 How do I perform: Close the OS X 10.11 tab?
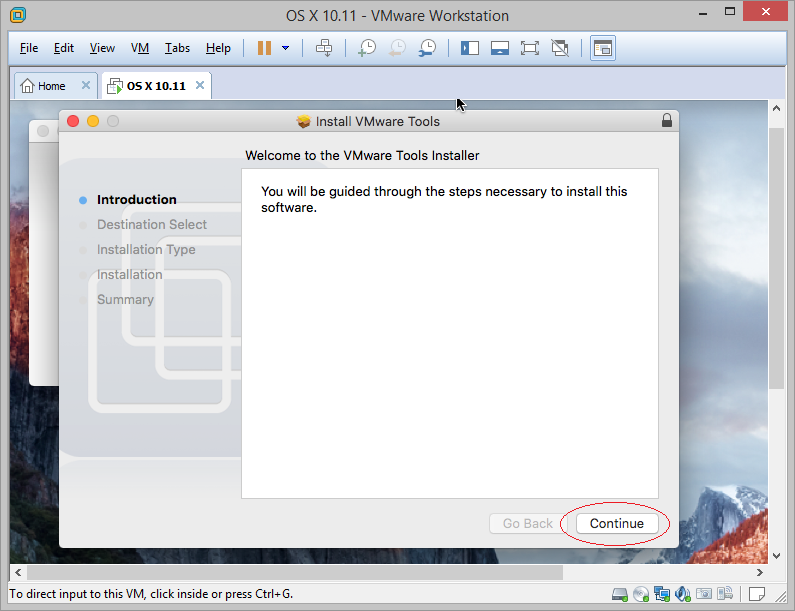click(200, 85)
